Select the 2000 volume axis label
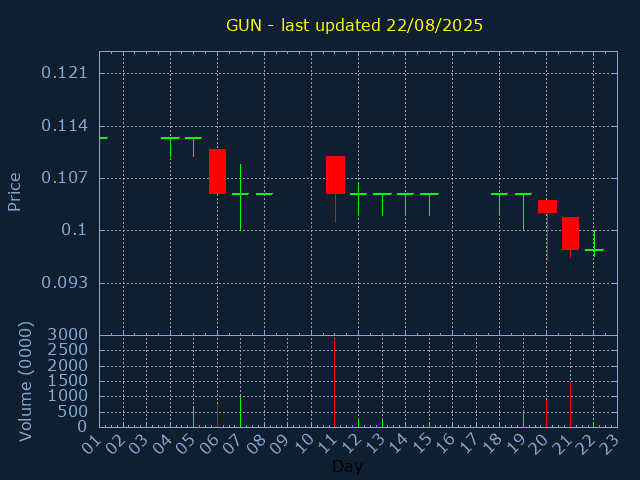This screenshot has height=480, width=640. [68, 365]
